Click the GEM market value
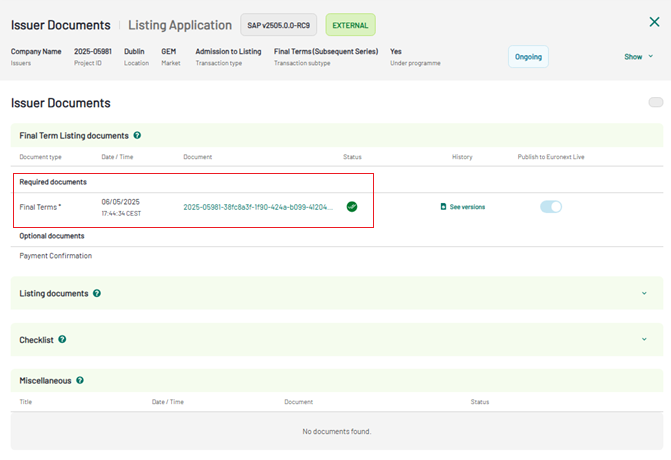 click(169, 51)
